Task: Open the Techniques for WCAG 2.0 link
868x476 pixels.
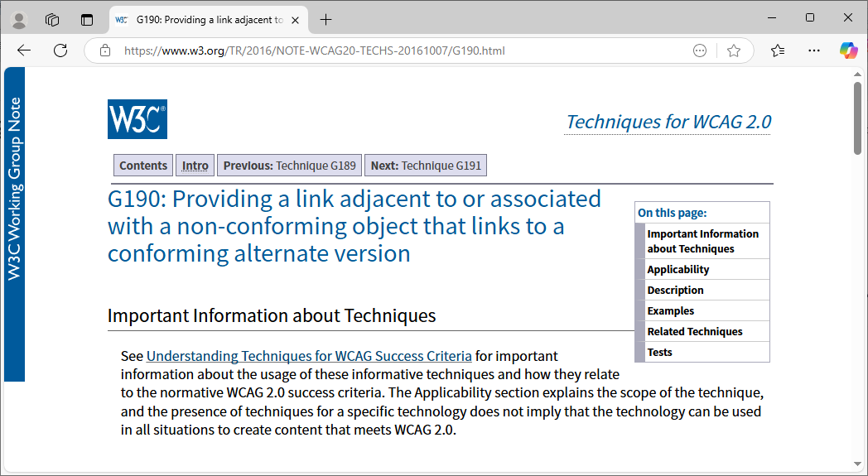Action: point(668,122)
